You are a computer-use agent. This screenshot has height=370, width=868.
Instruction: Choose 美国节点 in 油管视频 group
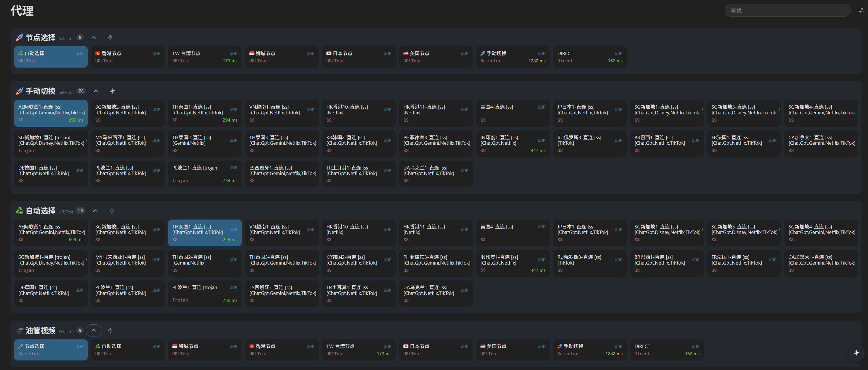pyautogui.click(x=513, y=350)
